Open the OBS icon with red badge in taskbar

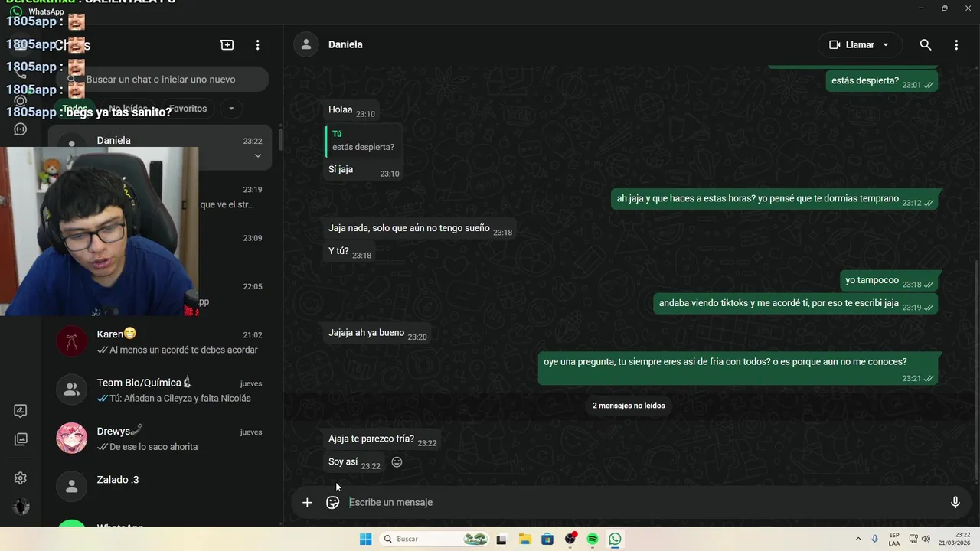point(570,539)
